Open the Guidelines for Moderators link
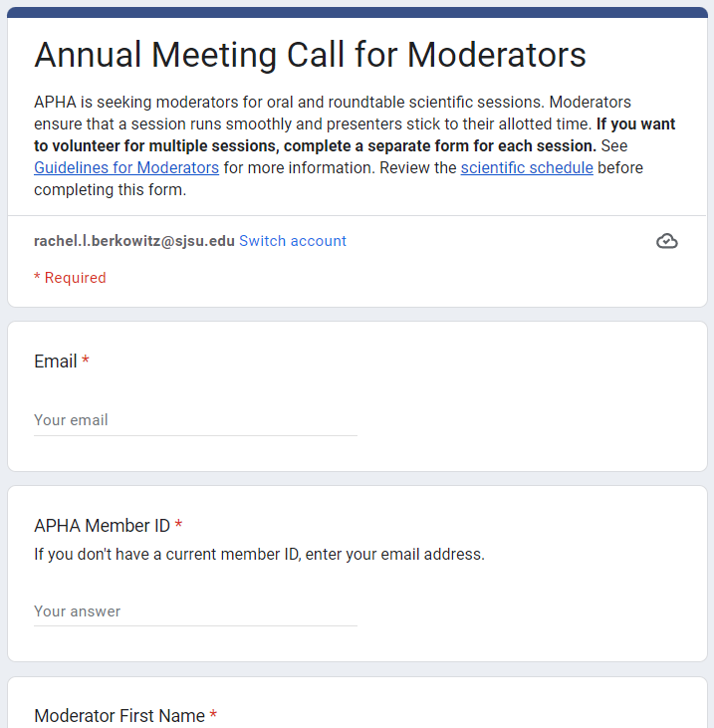 pyautogui.click(x=126, y=167)
